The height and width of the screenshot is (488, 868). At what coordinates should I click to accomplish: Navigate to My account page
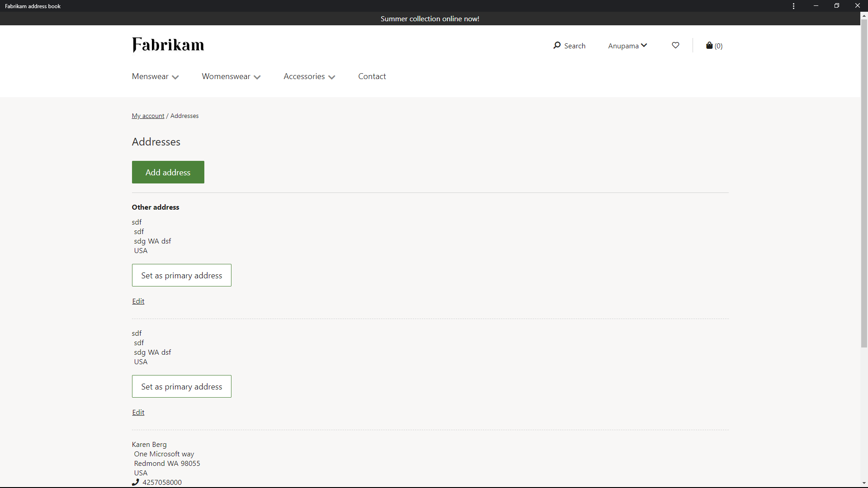point(148,116)
